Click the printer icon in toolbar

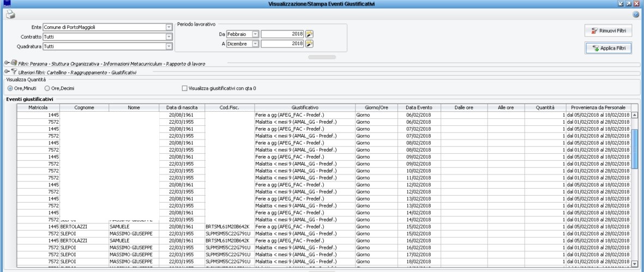(x=9, y=15)
